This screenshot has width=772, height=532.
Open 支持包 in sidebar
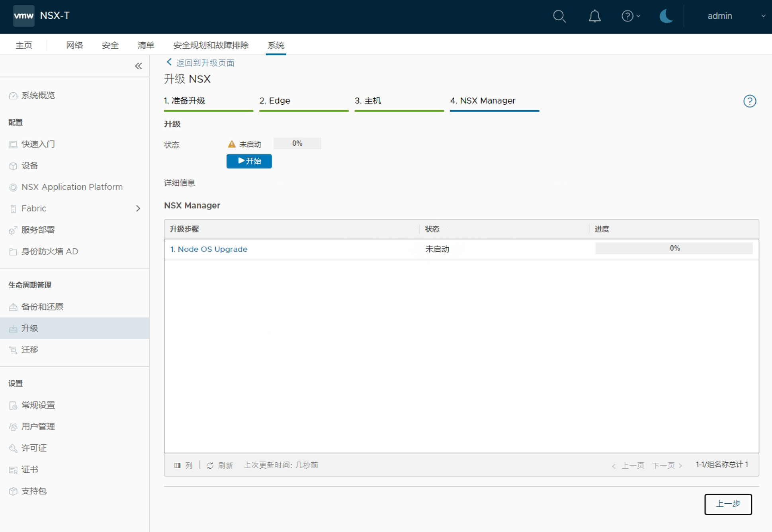pyautogui.click(x=34, y=491)
